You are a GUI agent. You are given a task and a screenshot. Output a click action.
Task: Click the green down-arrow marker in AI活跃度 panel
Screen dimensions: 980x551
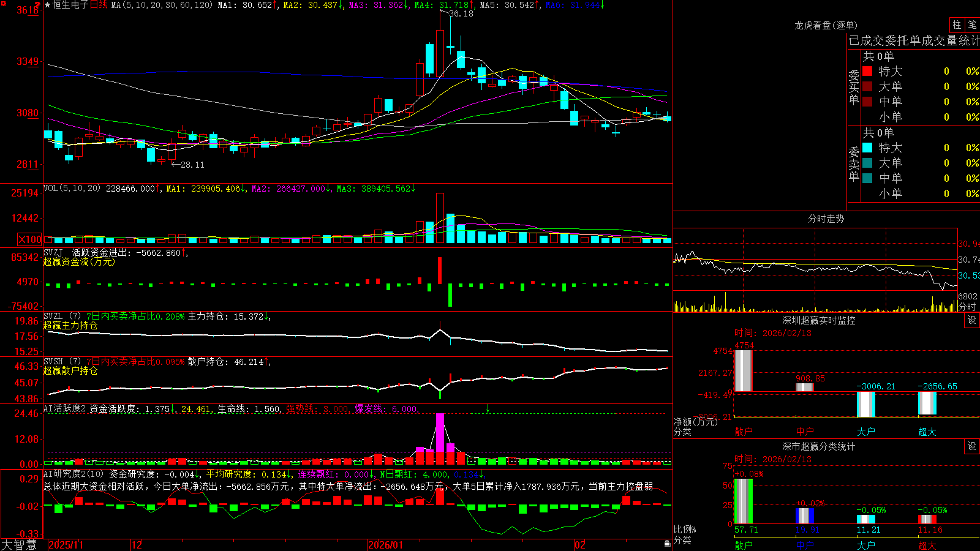(488, 408)
